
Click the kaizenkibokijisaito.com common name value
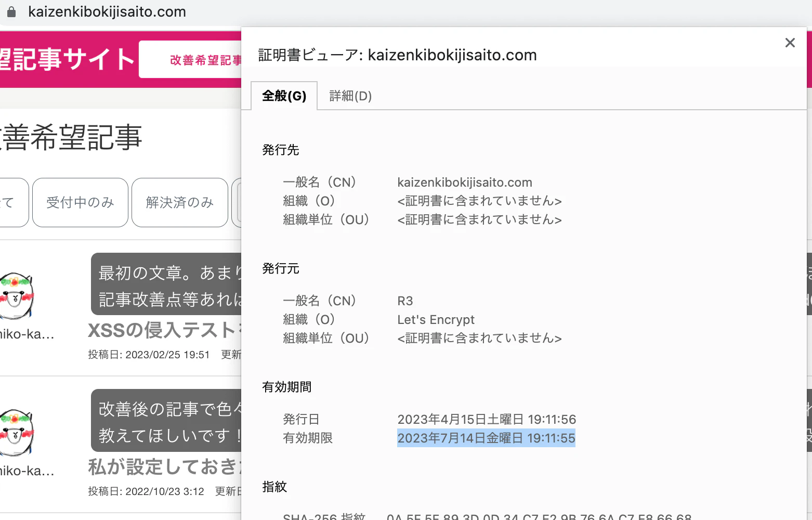click(x=464, y=182)
